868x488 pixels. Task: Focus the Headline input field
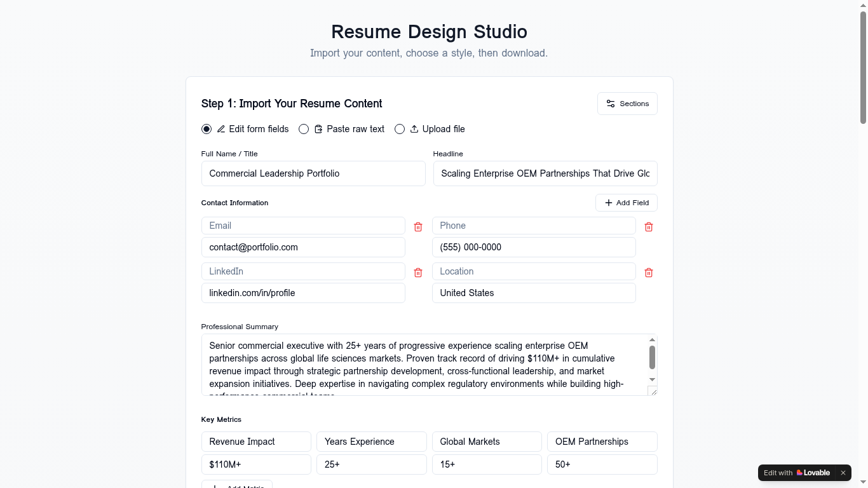pos(545,173)
